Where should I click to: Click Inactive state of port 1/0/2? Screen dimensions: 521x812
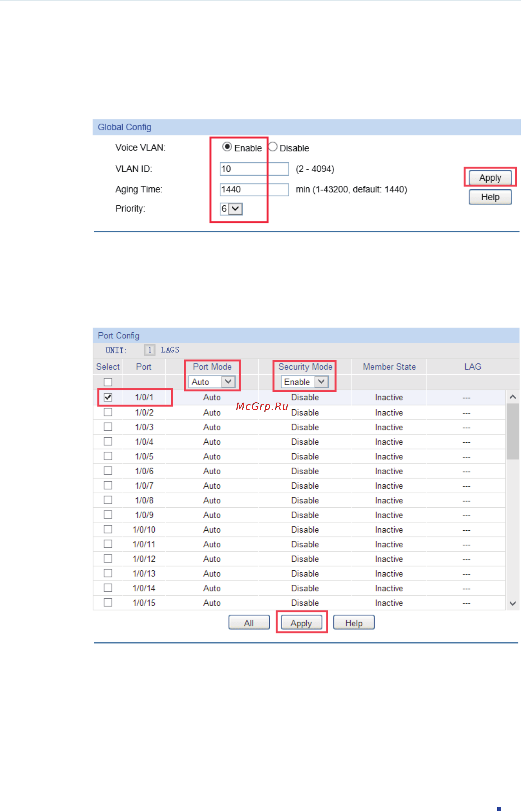point(389,413)
